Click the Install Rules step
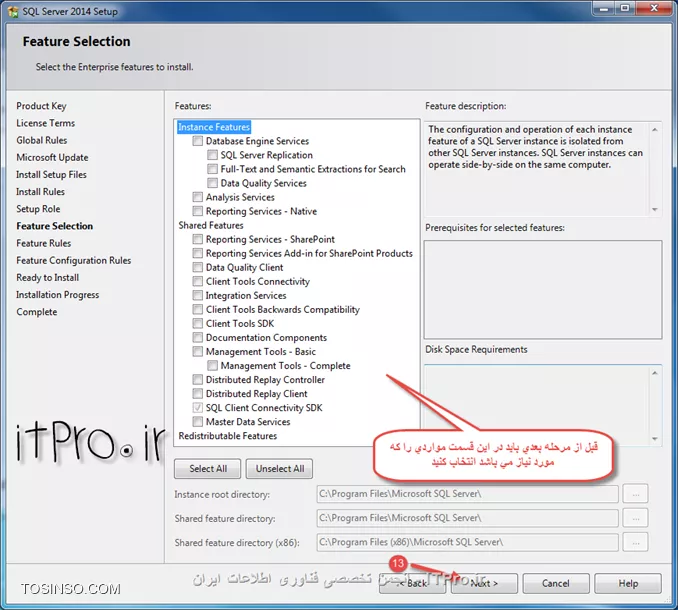 (41, 192)
